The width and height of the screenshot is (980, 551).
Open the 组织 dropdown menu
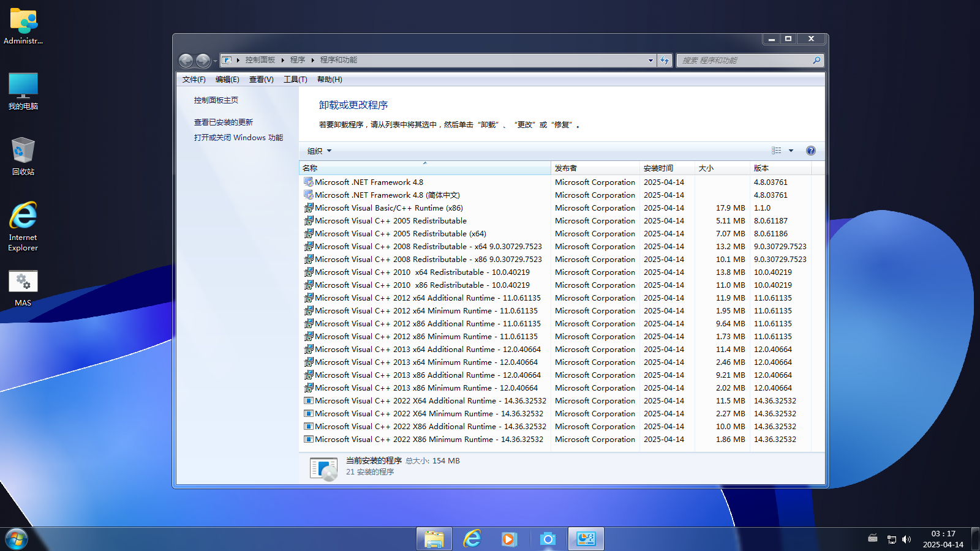(319, 151)
